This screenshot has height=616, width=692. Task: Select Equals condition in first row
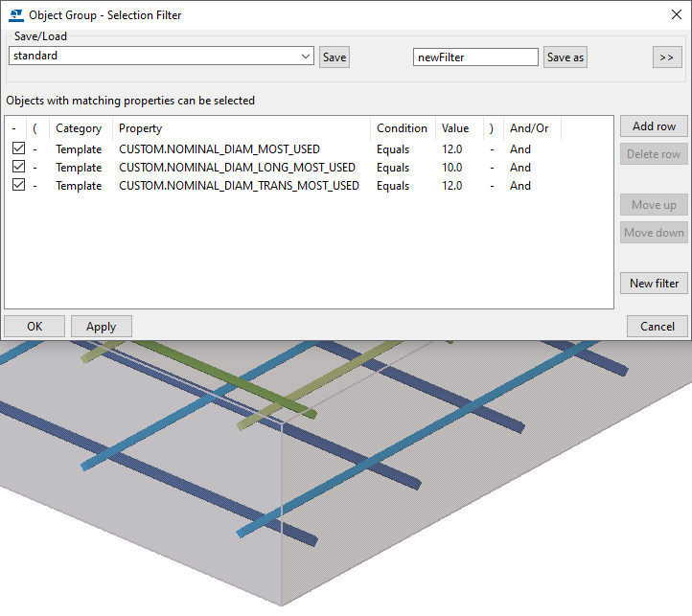coord(393,149)
